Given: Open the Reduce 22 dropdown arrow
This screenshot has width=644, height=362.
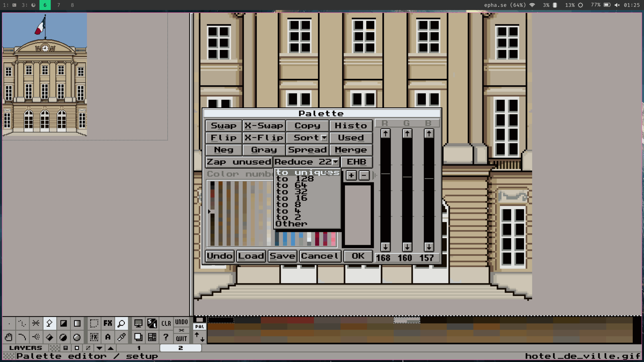Looking at the screenshot, I should point(335,162).
